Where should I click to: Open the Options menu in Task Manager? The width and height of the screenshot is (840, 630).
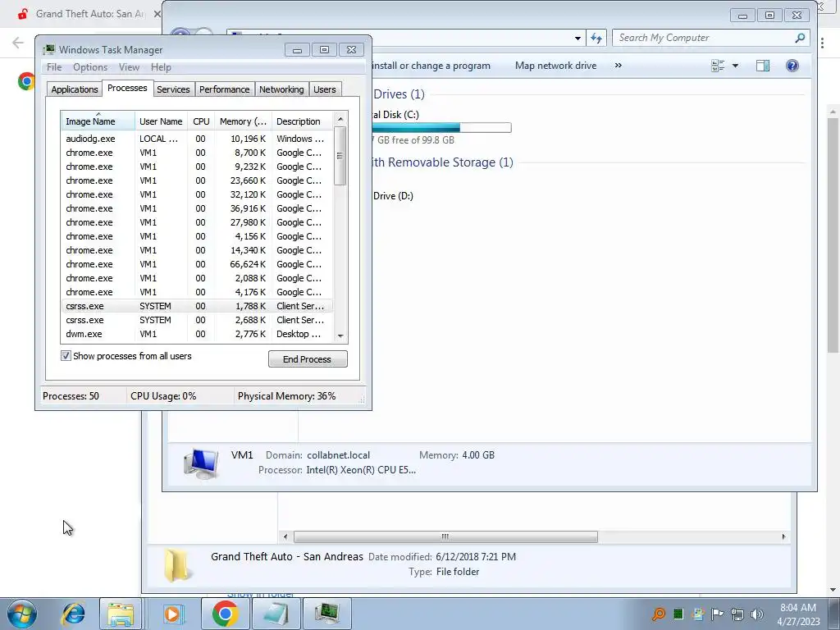tap(90, 67)
